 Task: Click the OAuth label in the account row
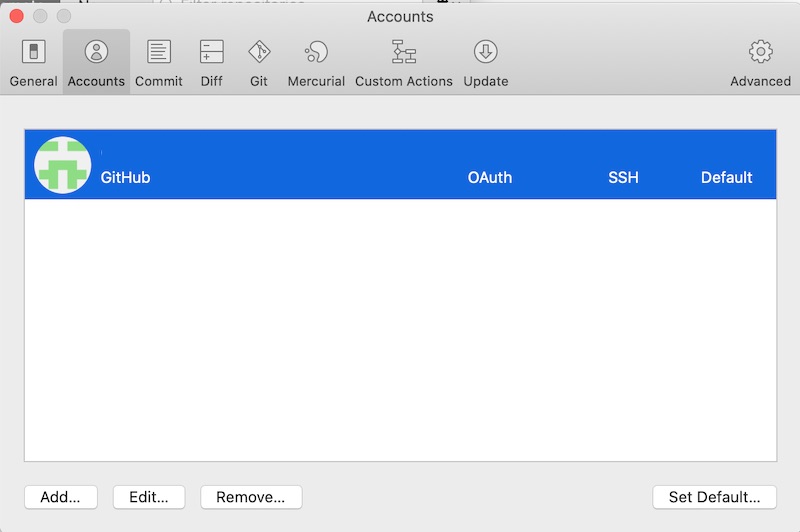tap(490, 178)
